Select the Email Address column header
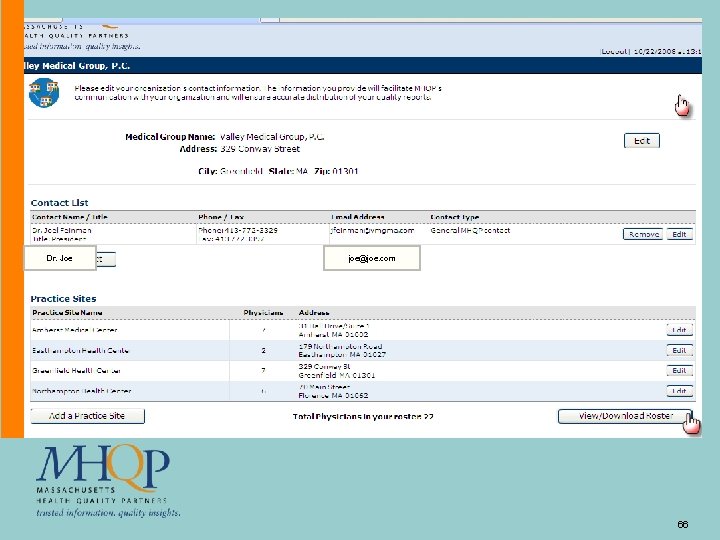Image resolution: width=720 pixels, height=540 pixels. tap(358, 217)
